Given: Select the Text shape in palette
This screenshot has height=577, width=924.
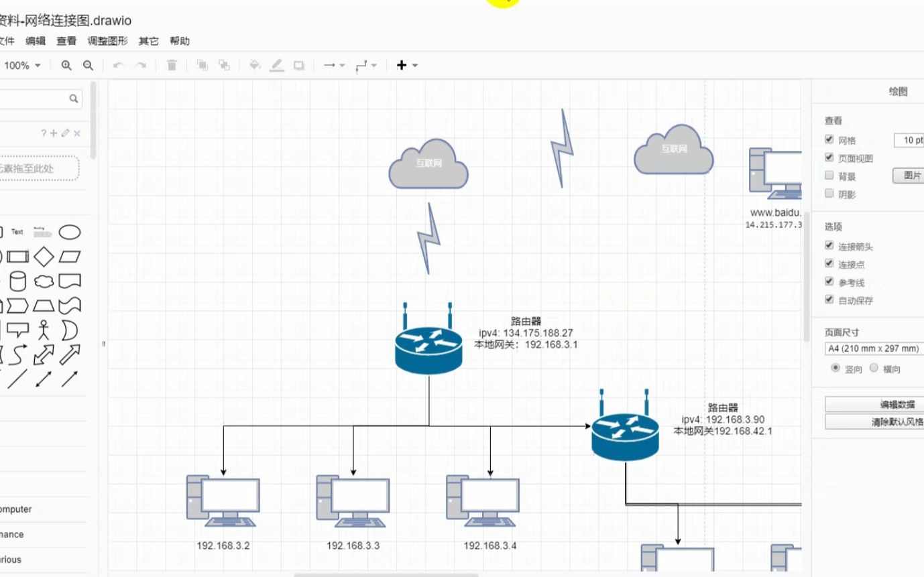Looking at the screenshot, I should coord(17,232).
